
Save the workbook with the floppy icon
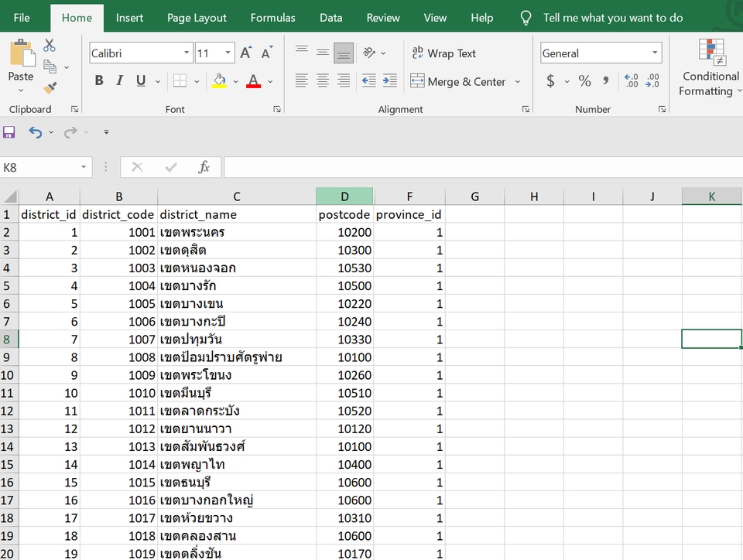coord(9,132)
